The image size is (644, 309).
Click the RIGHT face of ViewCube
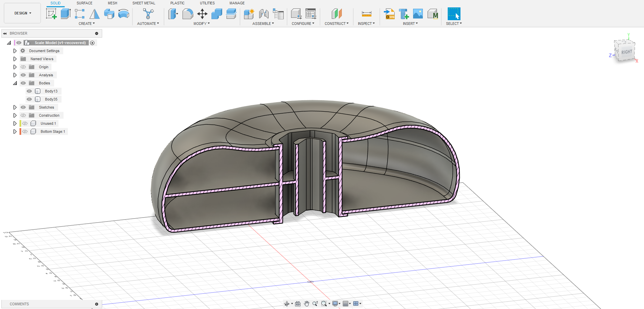tap(627, 52)
